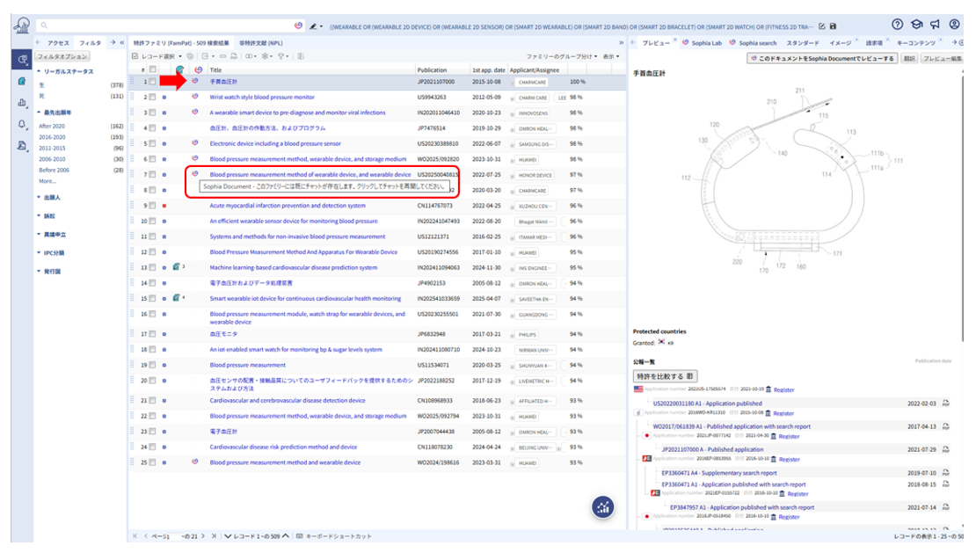This screenshot has width=976, height=560.
Task: Click the floating analytics chart button
Action: point(604,505)
